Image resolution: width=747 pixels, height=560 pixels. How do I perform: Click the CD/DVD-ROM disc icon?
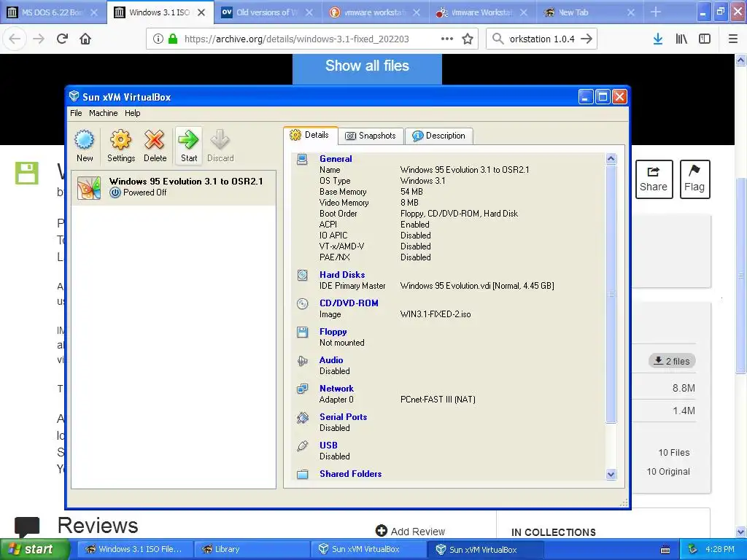(x=302, y=303)
